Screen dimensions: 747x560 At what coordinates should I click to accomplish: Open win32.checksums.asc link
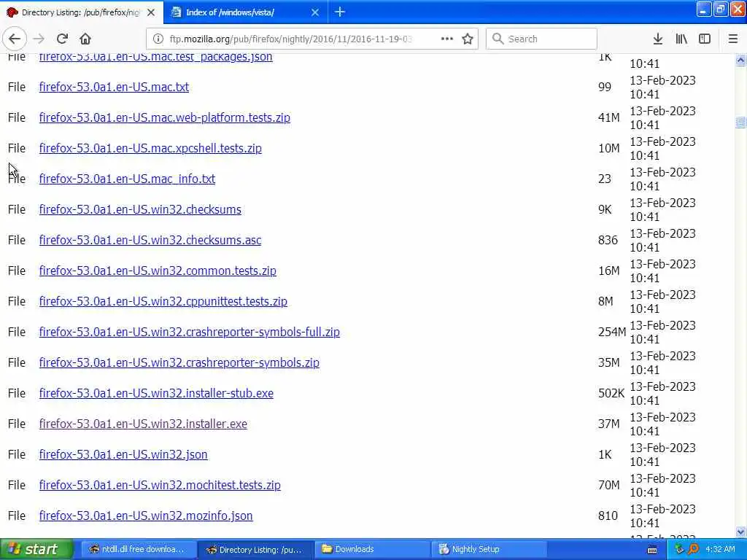pyautogui.click(x=150, y=240)
